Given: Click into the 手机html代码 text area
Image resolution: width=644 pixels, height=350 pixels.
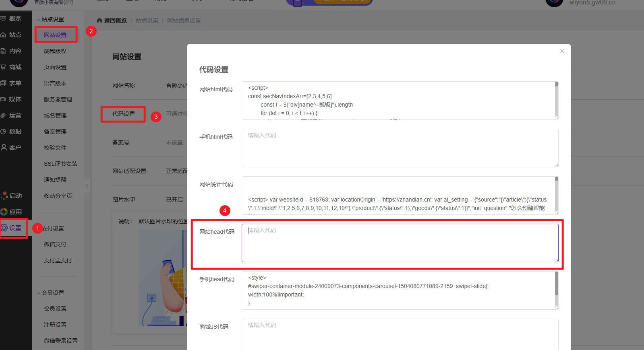Looking at the screenshot, I should [x=400, y=148].
